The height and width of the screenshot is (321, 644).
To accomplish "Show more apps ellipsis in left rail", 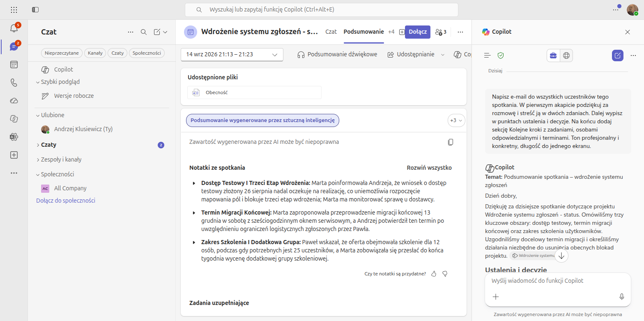I will click(x=14, y=173).
